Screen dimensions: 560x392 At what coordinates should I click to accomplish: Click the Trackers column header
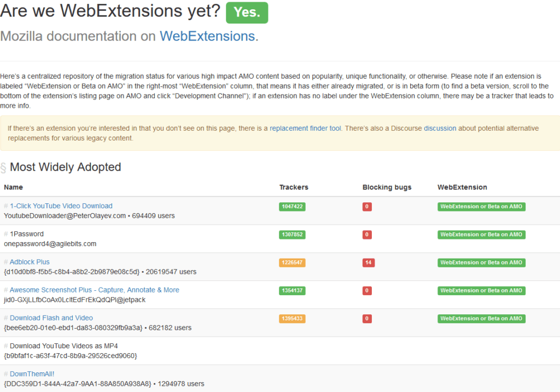[294, 187]
